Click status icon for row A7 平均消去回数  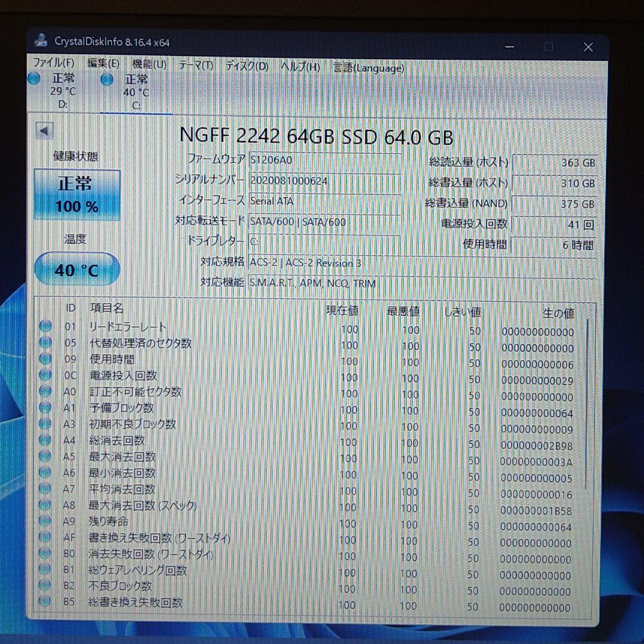point(45,488)
